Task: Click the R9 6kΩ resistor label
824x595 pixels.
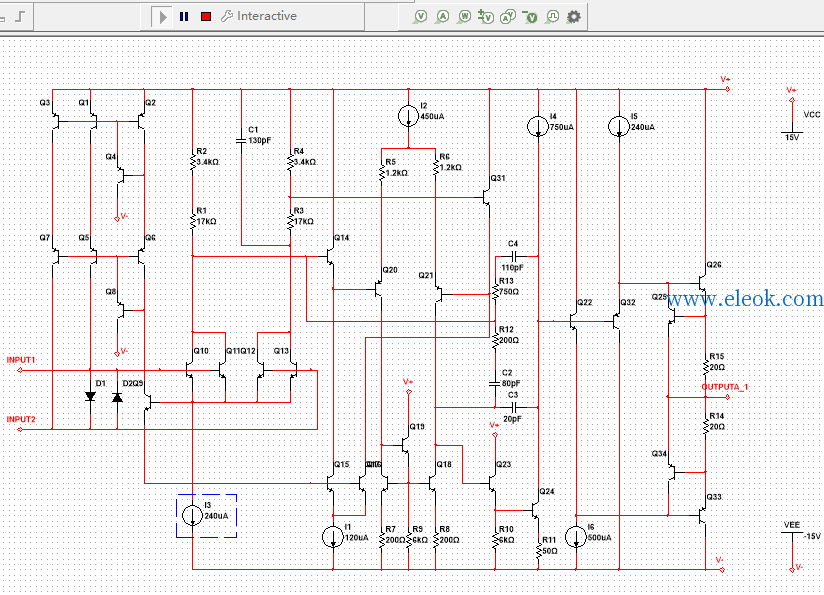Action: pos(418,535)
